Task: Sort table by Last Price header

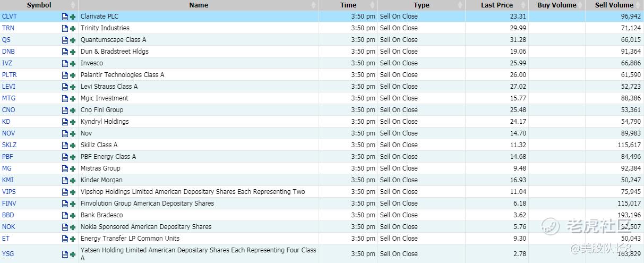Action: coord(497,5)
